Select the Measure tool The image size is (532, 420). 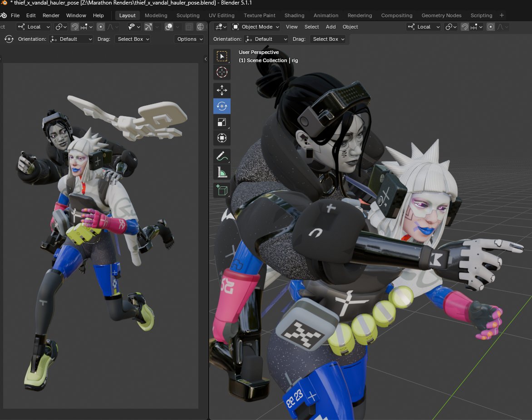coord(222,172)
